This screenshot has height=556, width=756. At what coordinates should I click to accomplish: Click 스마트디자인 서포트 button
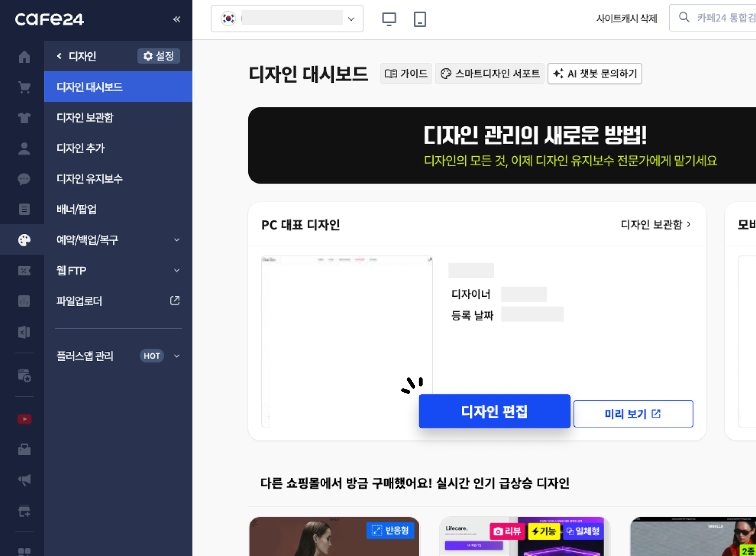pos(490,74)
